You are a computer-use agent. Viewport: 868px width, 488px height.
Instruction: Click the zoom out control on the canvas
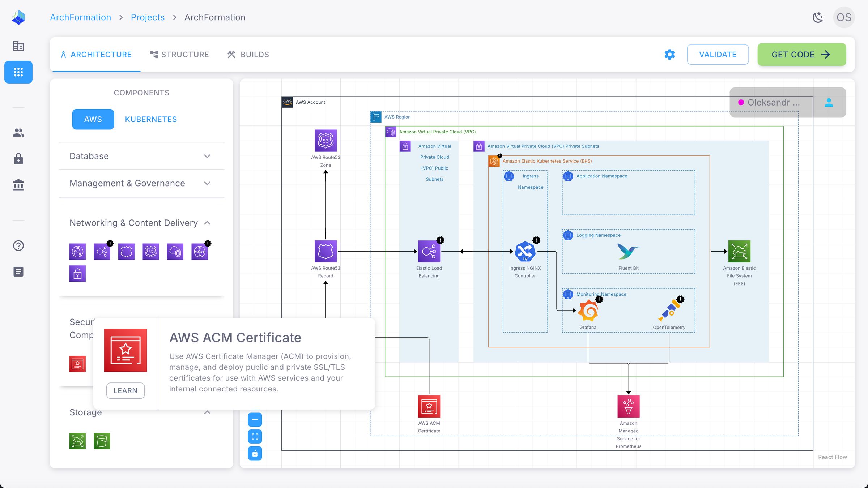point(255,419)
